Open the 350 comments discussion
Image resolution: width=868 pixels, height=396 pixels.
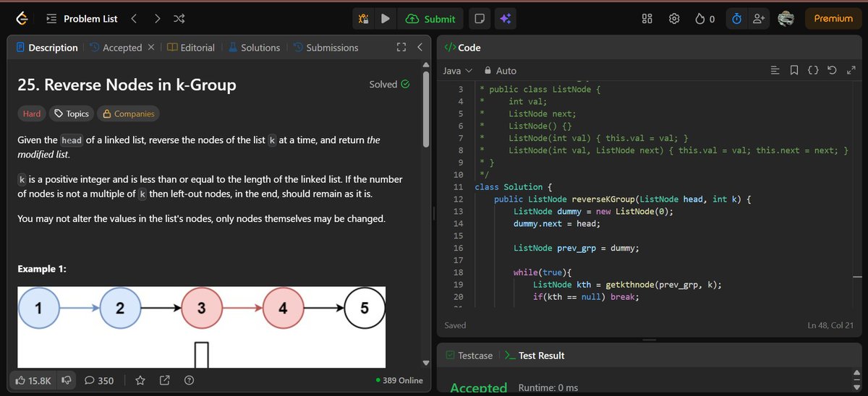pyautogui.click(x=98, y=380)
